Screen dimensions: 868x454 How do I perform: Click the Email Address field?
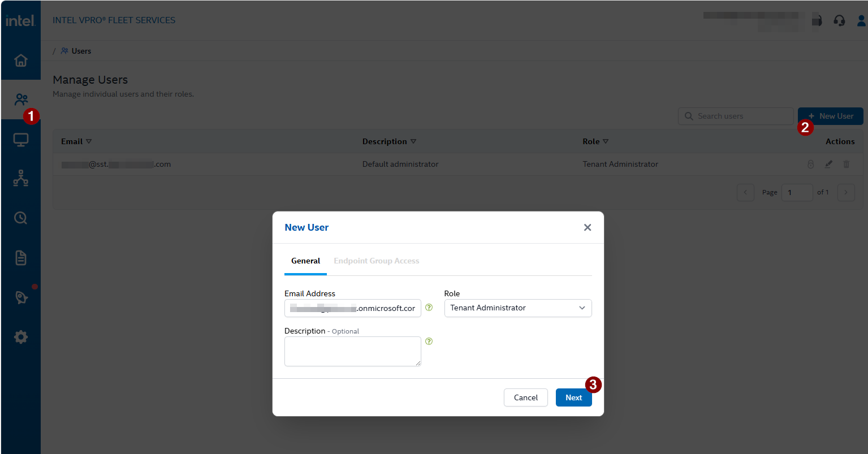353,308
